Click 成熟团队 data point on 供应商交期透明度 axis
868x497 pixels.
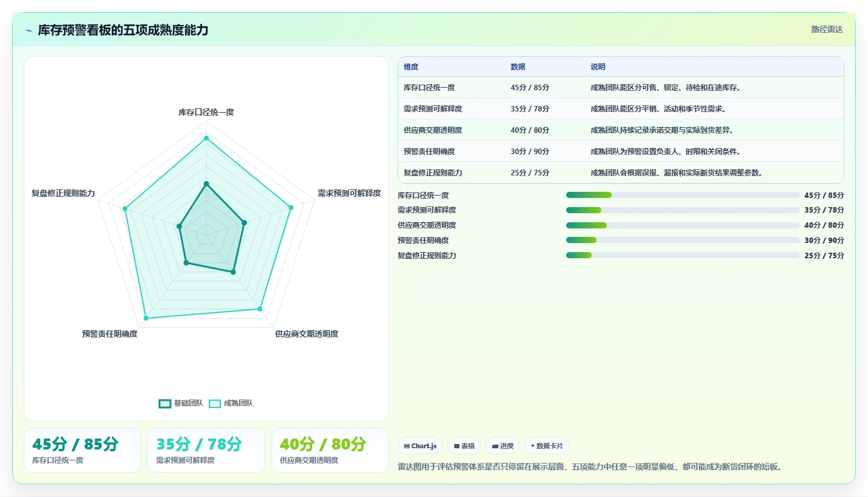(x=260, y=309)
